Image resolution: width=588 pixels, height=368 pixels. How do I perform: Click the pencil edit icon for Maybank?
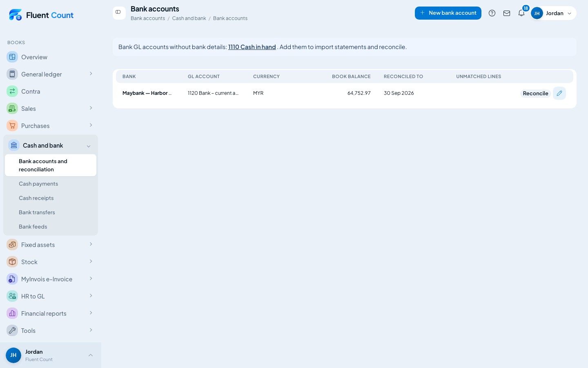(559, 93)
